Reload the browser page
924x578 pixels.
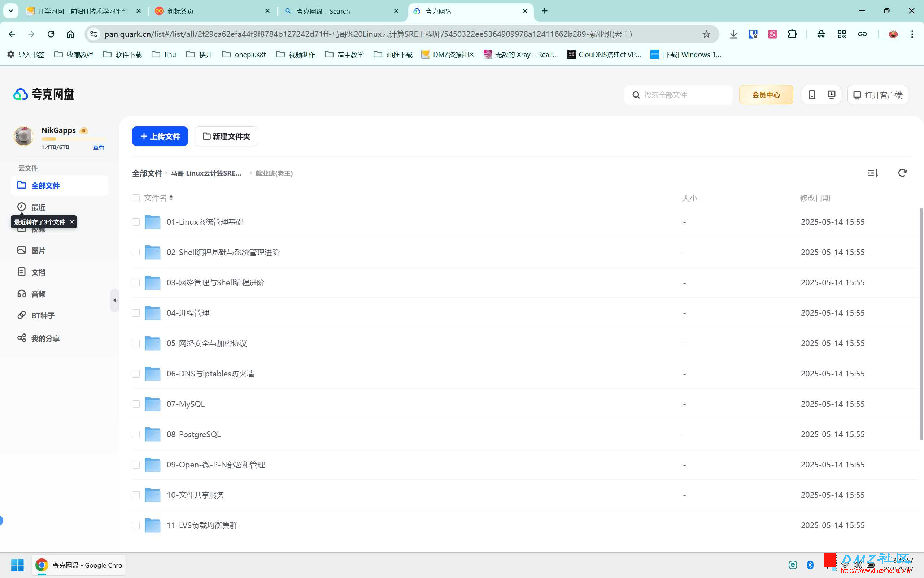(x=51, y=34)
